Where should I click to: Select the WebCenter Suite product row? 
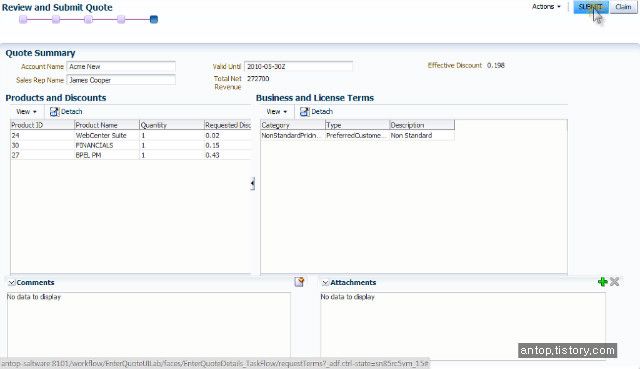(131, 135)
